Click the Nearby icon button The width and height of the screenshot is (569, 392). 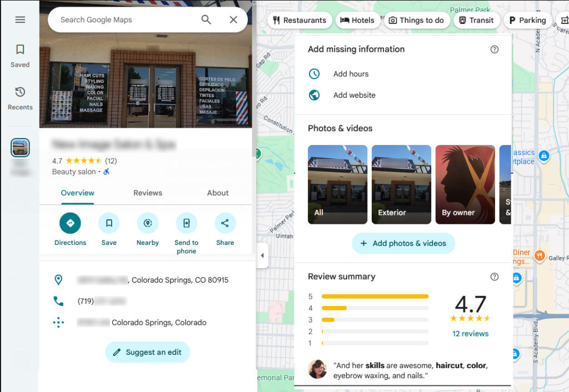pyautogui.click(x=148, y=223)
